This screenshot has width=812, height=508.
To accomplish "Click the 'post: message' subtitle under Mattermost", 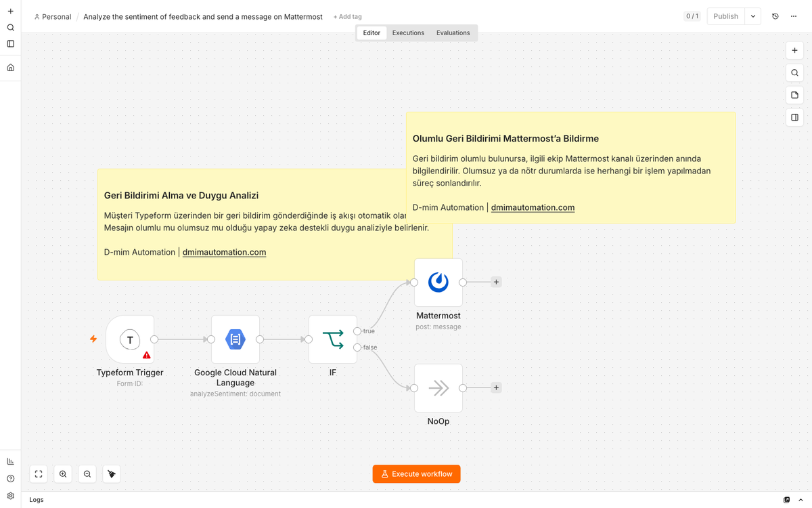I will (438, 326).
